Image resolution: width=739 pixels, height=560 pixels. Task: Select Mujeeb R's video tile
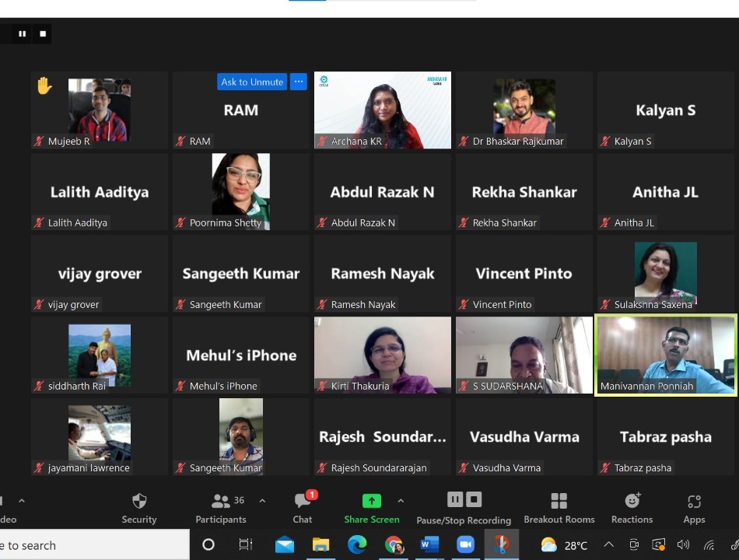(x=100, y=110)
